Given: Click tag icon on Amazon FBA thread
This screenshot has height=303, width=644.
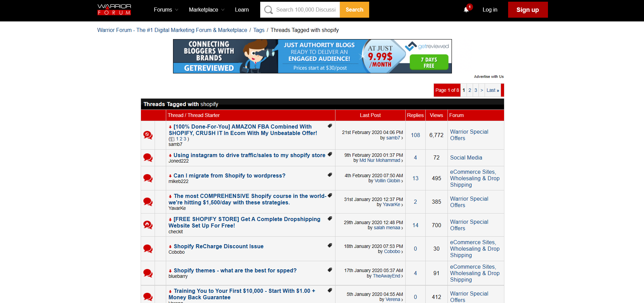Looking at the screenshot, I should [x=330, y=126].
